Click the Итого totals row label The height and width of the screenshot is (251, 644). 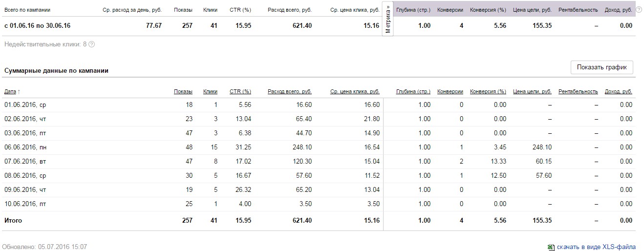click(x=13, y=221)
